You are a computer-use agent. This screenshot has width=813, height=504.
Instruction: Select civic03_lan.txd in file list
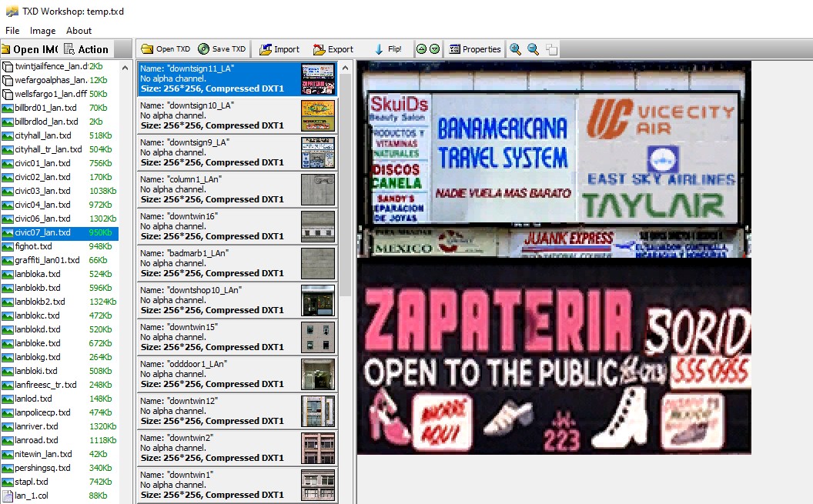click(59, 191)
